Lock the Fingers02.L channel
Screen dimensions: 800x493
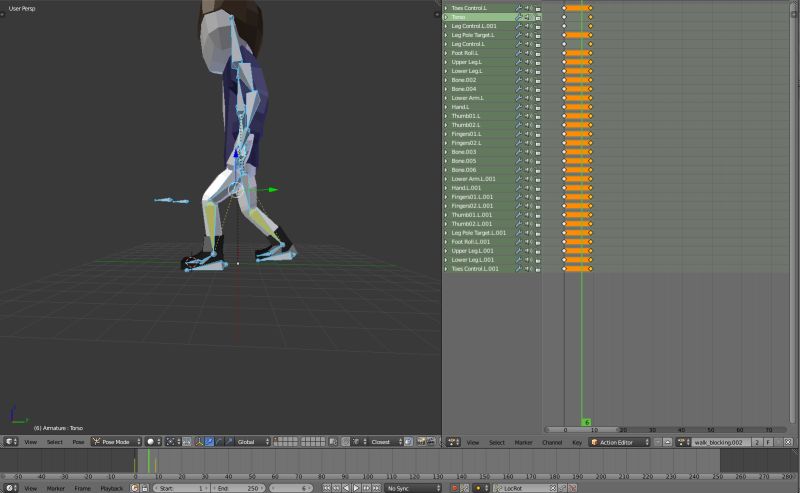537,143
